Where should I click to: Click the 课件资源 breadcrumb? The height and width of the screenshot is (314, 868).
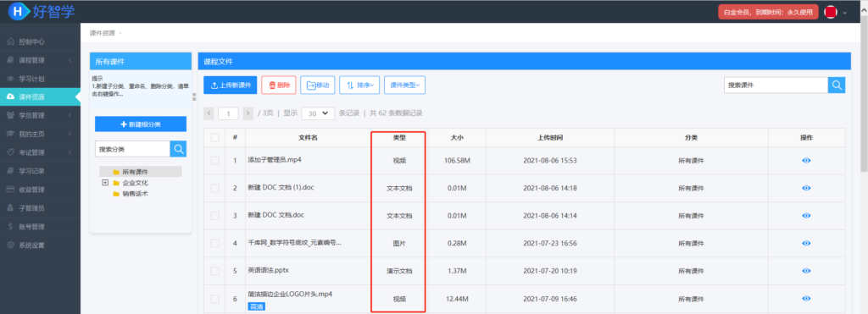103,33
